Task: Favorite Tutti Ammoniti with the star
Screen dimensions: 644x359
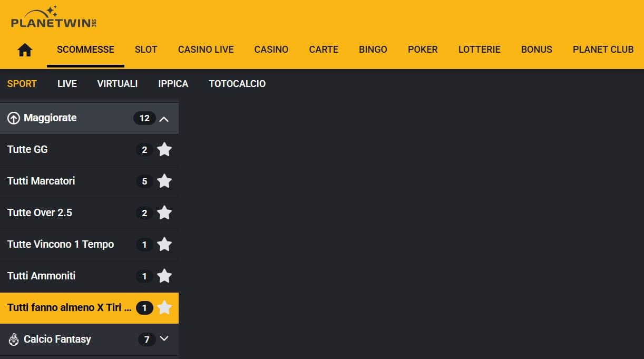Action: (164, 276)
